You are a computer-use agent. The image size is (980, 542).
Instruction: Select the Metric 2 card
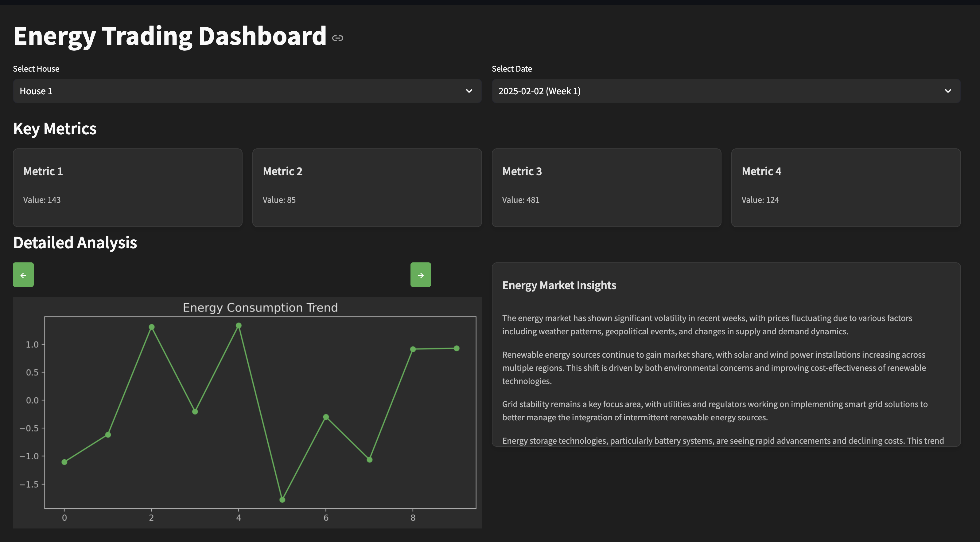click(x=367, y=188)
